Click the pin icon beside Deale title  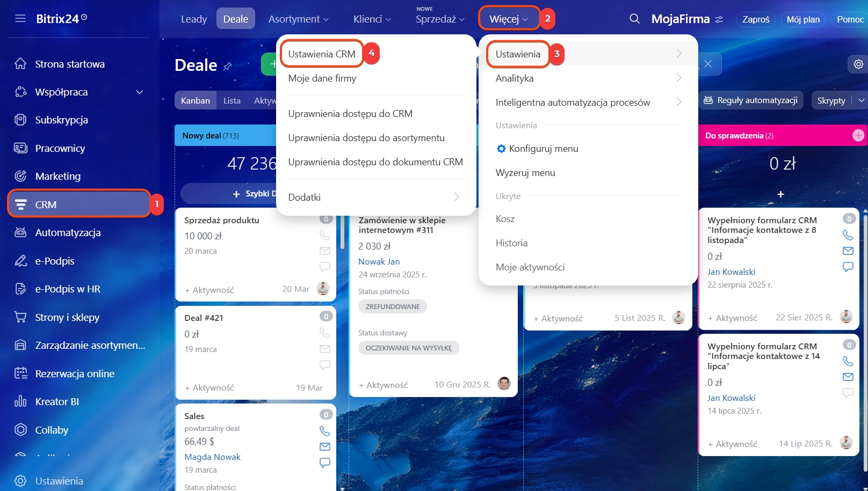[x=228, y=66]
